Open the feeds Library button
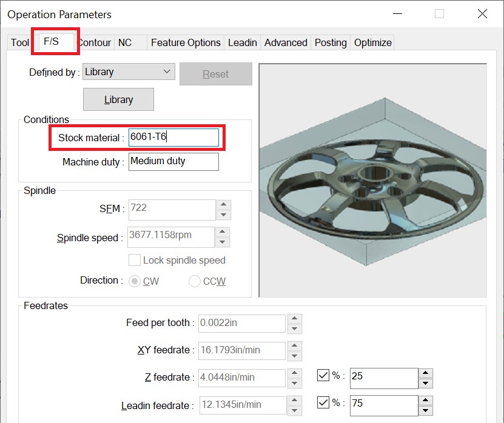The width and height of the screenshot is (504, 423). [x=118, y=99]
